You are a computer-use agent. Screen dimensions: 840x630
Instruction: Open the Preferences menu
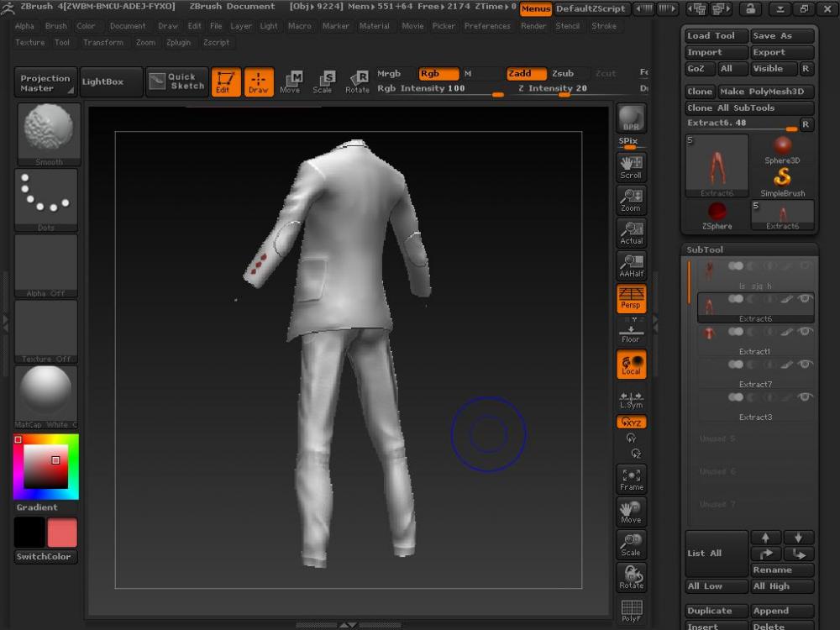pyautogui.click(x=487, y=26)
